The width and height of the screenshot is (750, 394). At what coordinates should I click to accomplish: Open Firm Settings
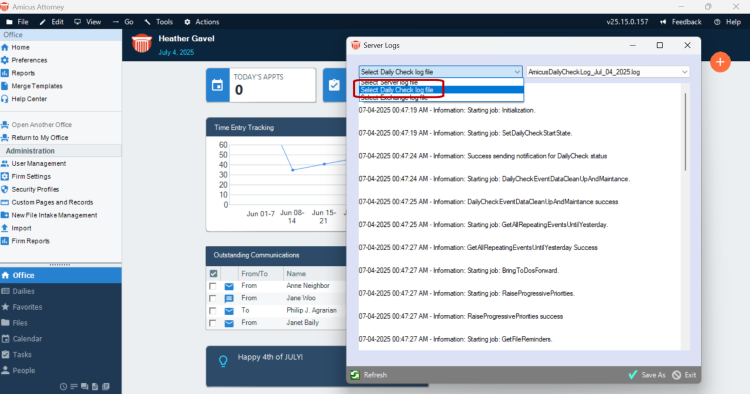point(26,176)
